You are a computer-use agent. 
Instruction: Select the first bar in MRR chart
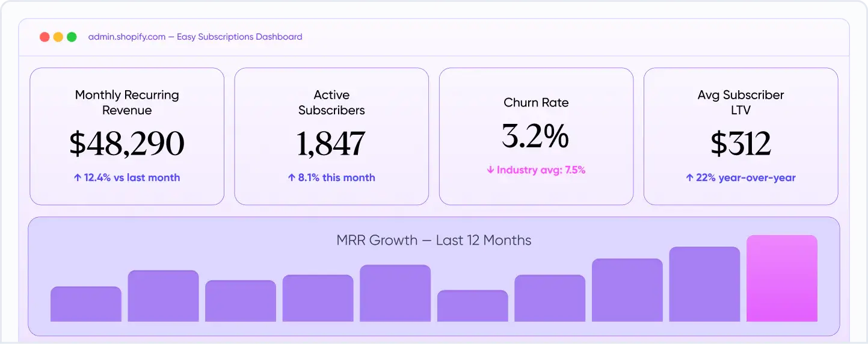(86, 304)
